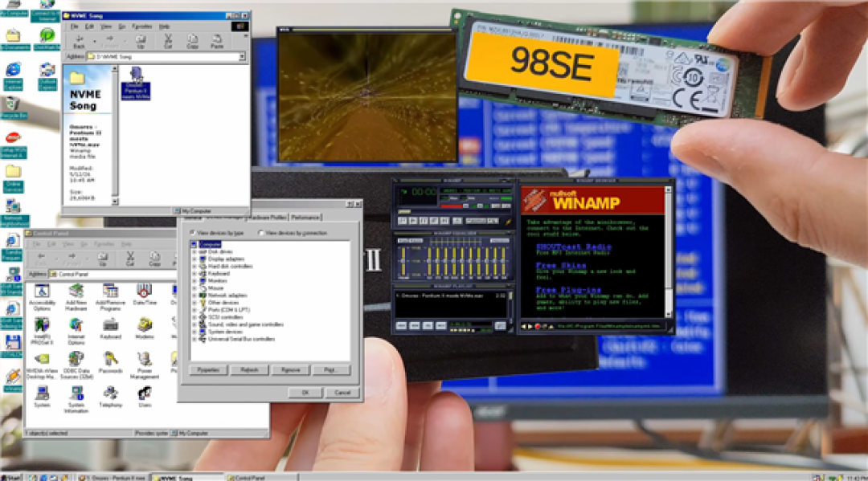This screenshot has height=481, width=868.
Task: Open Add New Hardware in Control Panel
Action: point(76,297)
